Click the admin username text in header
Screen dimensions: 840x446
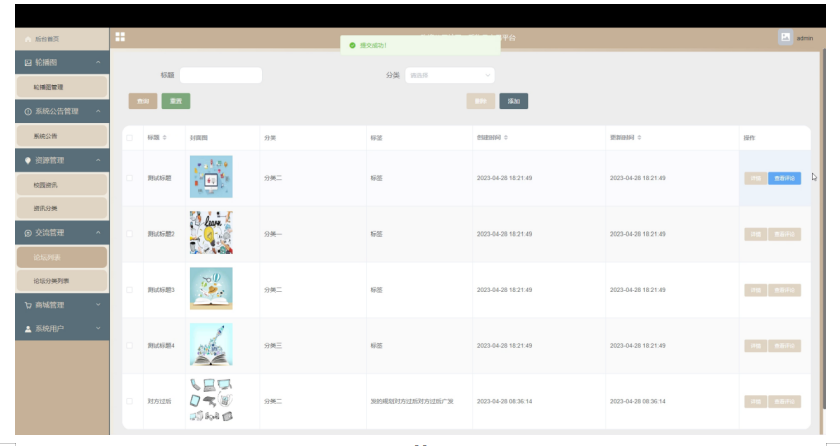805,38
